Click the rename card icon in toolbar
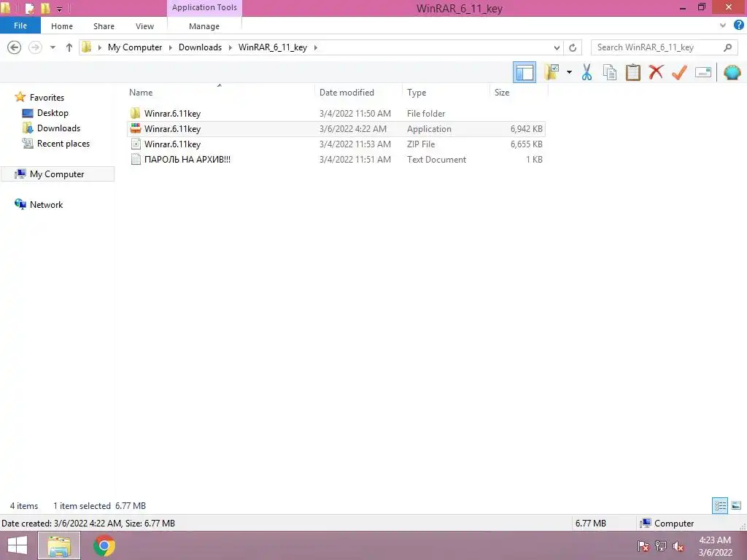Screen dimensions: 747x560 (703, 72)
